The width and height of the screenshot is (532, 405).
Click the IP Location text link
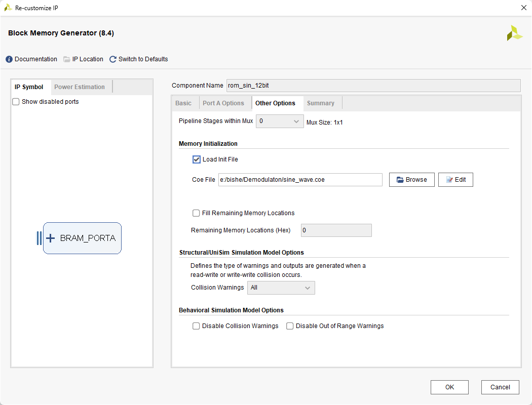tap(88, 59)
